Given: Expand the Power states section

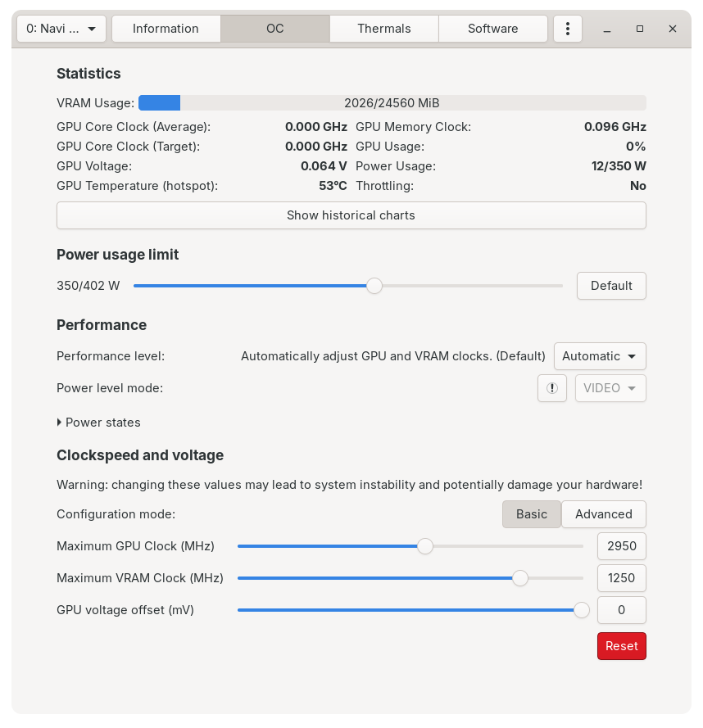Looking at the screenshot, I should point(99,423).
